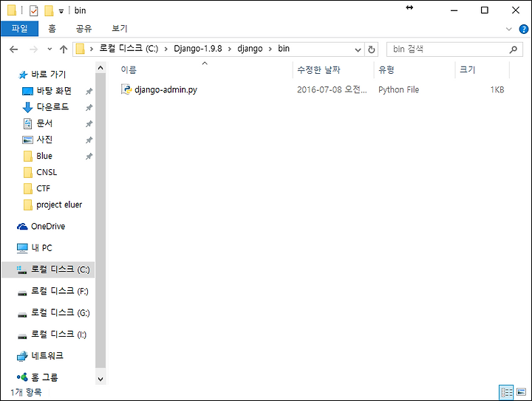
Task: Open 바로 가기 in the navigation pane
Action: [x=49, y=75]
